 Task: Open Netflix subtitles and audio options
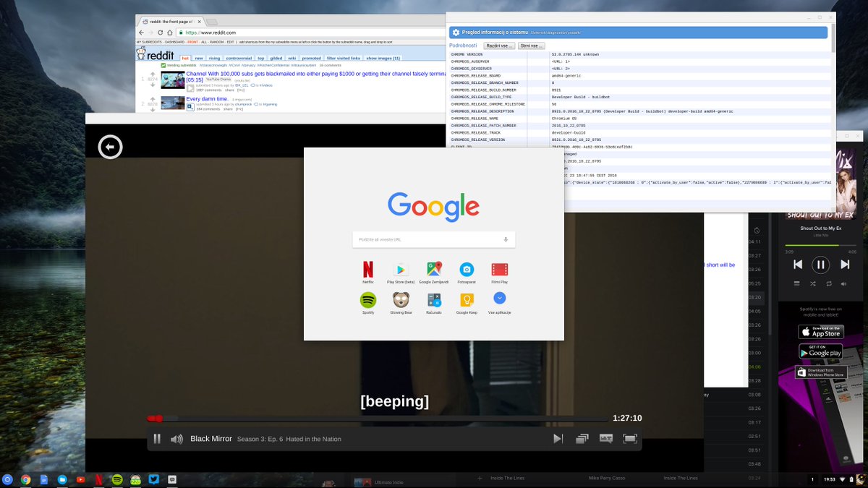tap(606, 439)
